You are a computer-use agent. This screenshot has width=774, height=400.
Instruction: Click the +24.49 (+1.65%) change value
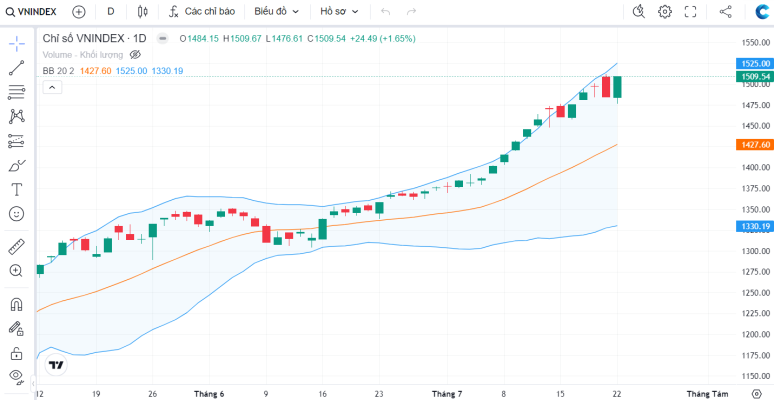pyautogui.click(x=383, y=38)
